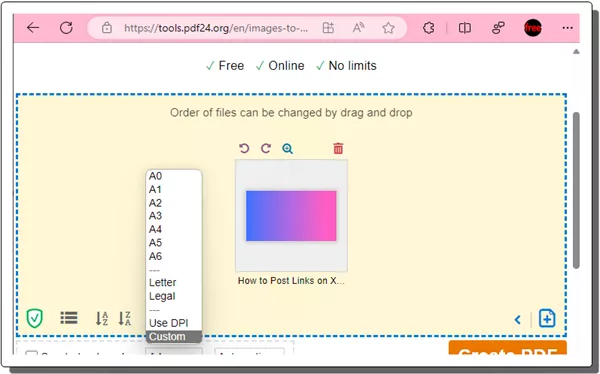The height and width of the screenshot is (374, 600).
Task: Go back with the browser back arrow
Action: [33, 28]
